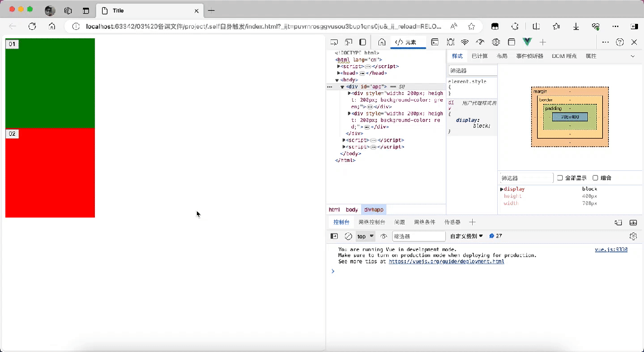The width and height of the screenshot is (644, 352).
Task: Reload the page in the browser
Action: 32,26
